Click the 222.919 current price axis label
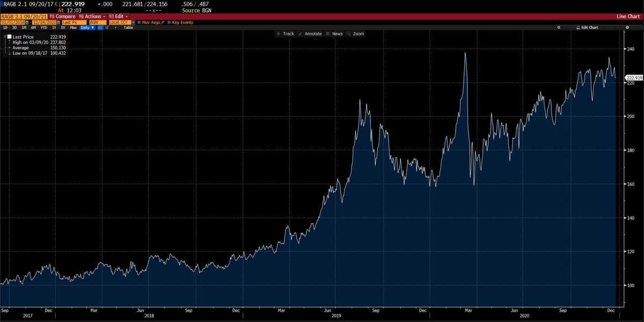This screenshot has height=322, width=644. tap(634, 78)
